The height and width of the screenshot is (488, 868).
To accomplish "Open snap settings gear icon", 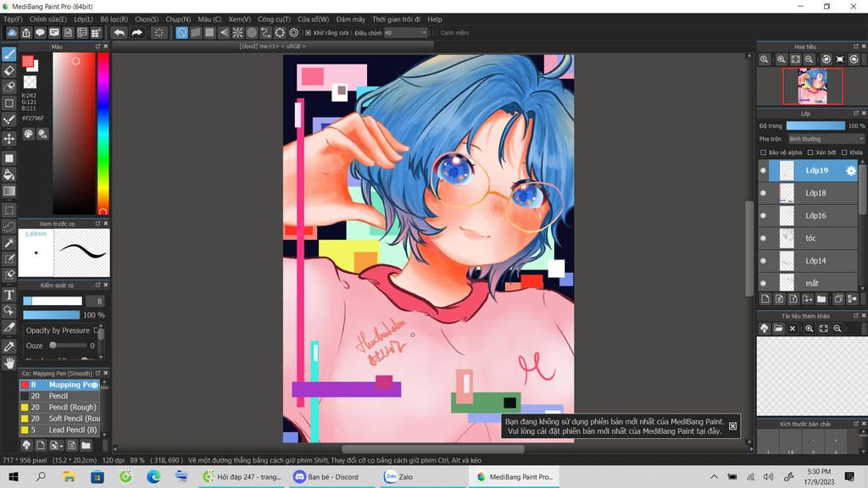I will 294,33.
